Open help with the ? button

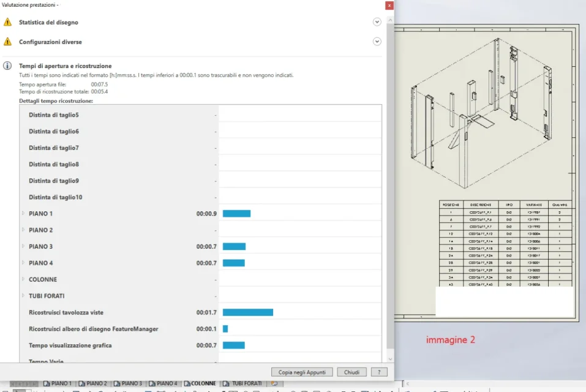click(379, 372)
